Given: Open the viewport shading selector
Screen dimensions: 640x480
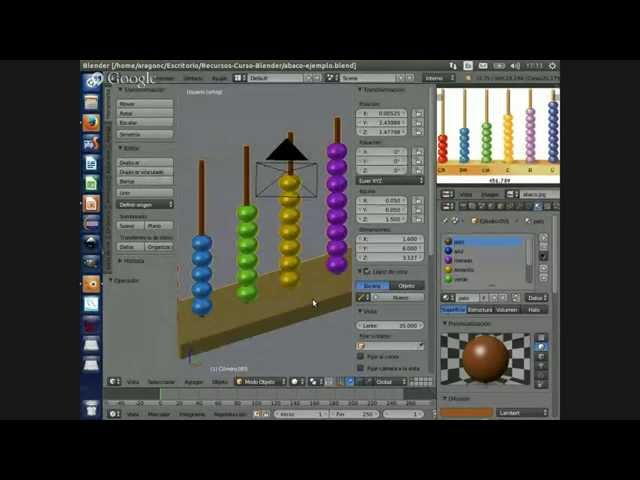Looking at the screenshot, I should coord(297,382).
